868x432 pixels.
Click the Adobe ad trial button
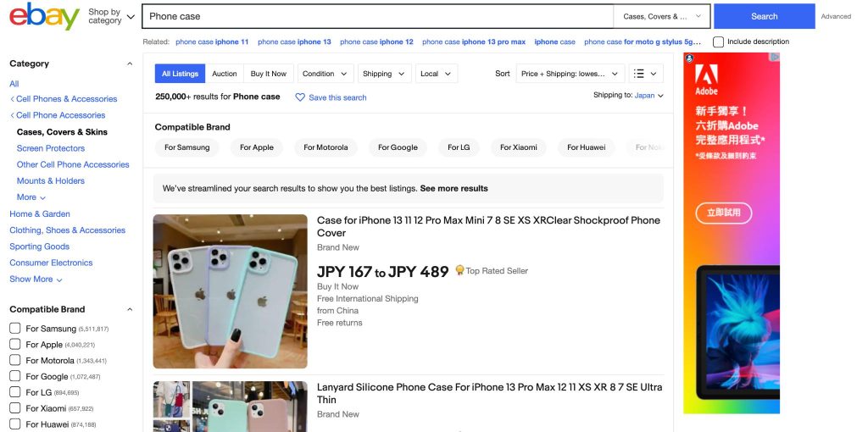pos(724,213)
